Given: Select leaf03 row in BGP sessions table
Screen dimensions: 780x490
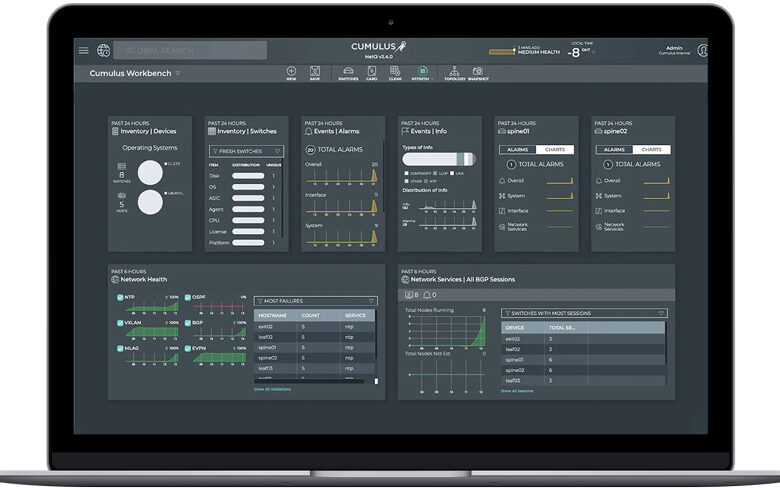Looking at the screenshot, I should point(583,381).
